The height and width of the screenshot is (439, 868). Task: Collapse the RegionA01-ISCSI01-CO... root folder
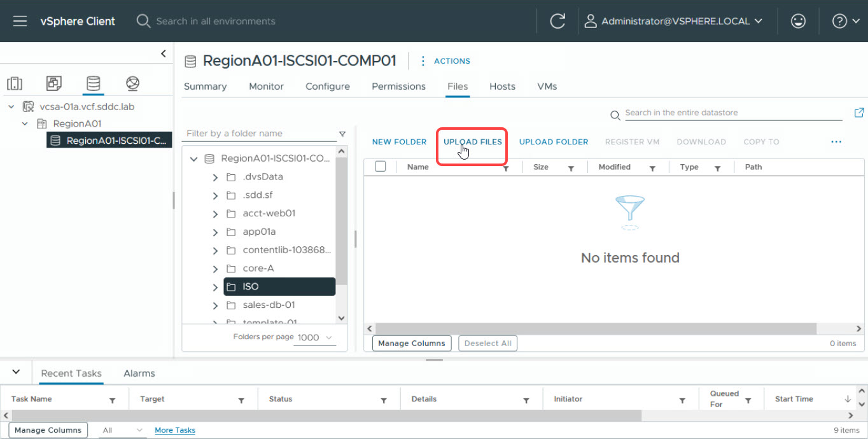point(194,158)
